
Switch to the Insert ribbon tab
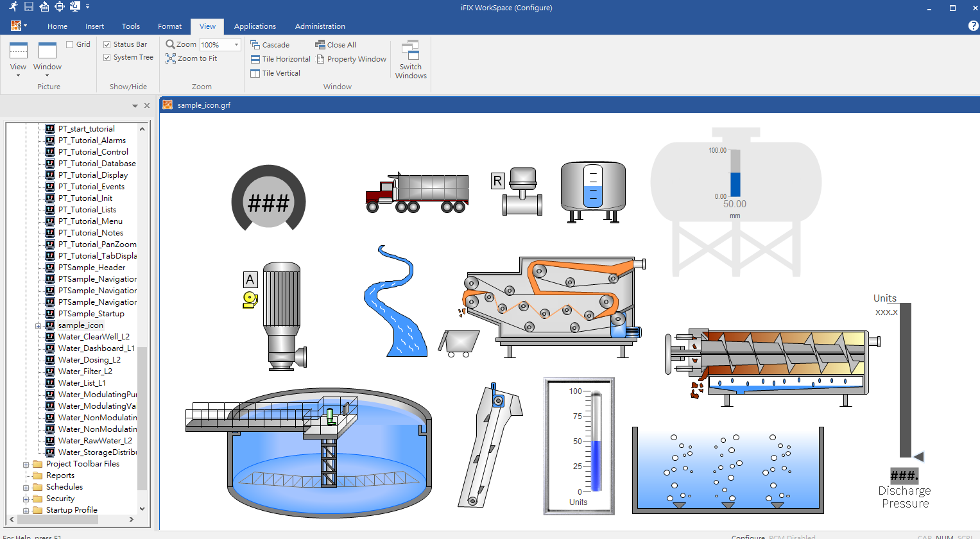(94, 26)
